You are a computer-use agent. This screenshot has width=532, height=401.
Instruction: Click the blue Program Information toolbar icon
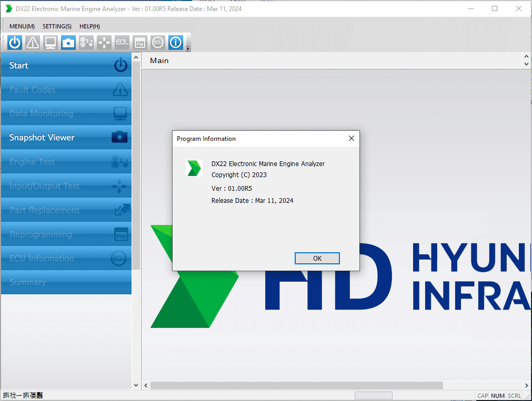(x=176, y=43)
